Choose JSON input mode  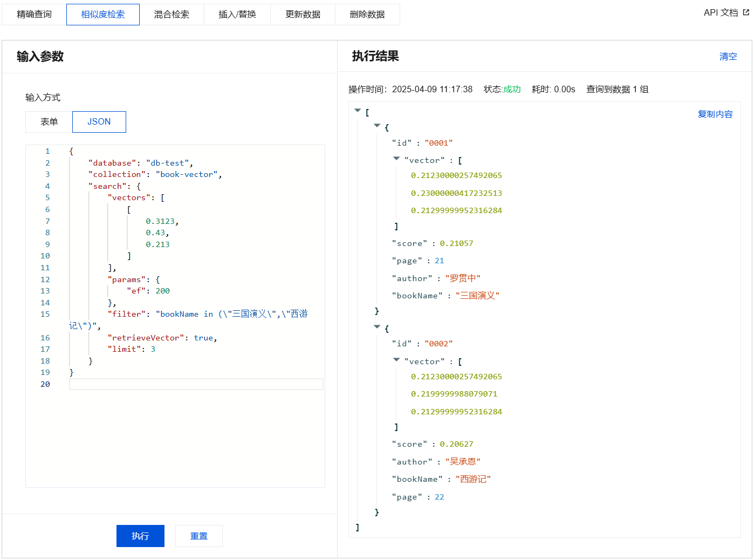click(x=99, y=122)
